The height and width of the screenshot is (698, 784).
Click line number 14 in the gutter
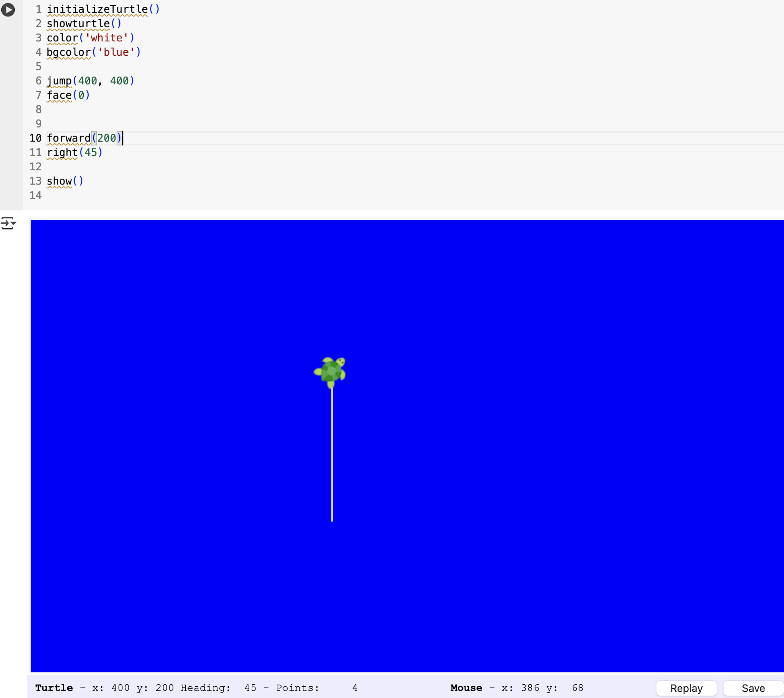click(35, 195)
